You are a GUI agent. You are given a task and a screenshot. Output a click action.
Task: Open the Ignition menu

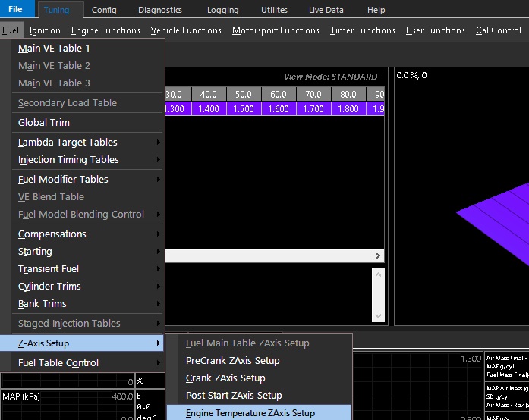[45, 30]
